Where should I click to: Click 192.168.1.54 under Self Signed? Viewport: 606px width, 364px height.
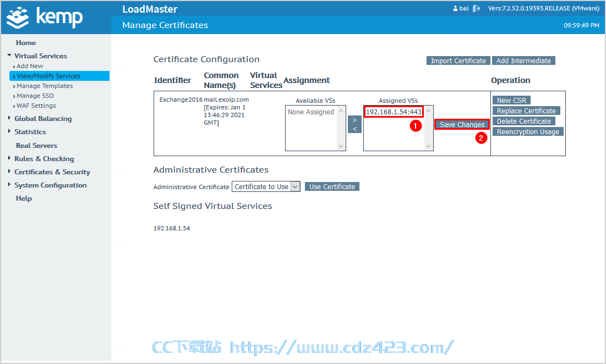point(172,228)
